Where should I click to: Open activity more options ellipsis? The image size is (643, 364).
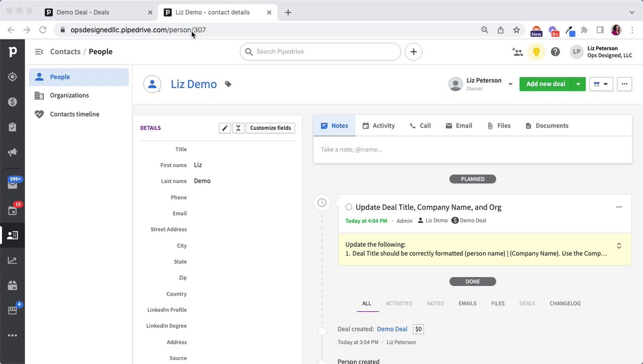tap(619, 207)
